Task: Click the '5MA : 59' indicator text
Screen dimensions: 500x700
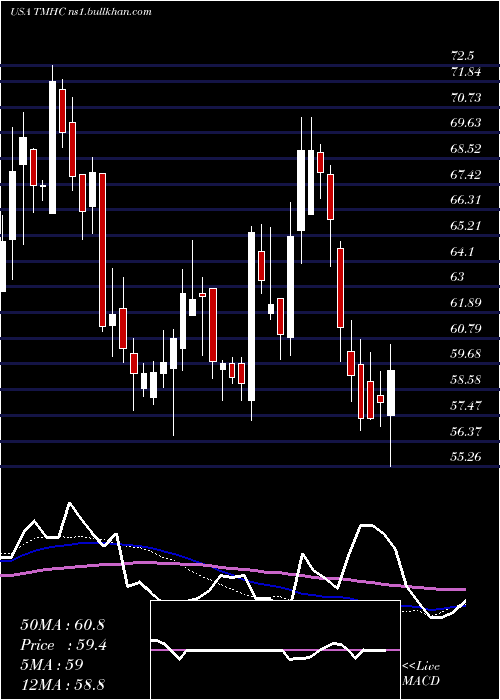Action: coord(52,665)
